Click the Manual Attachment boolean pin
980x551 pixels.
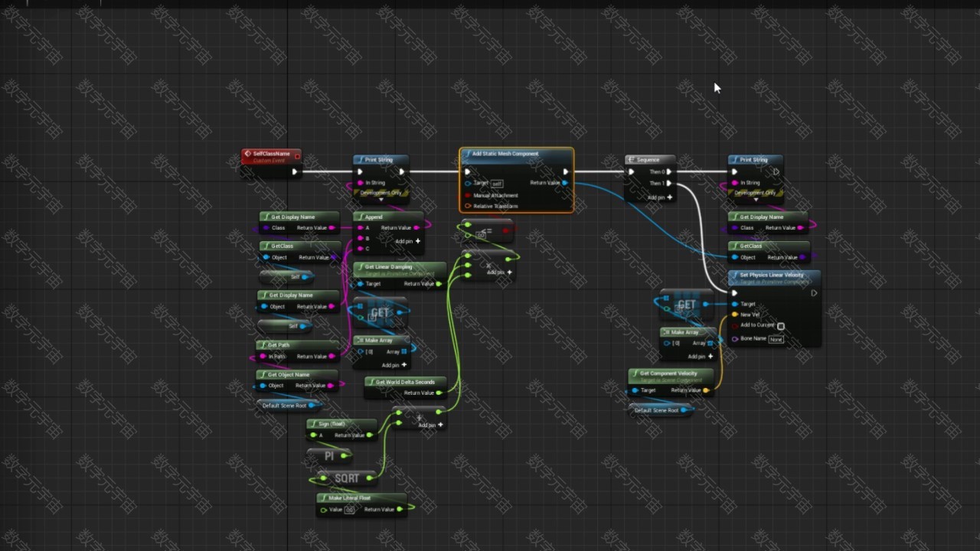click(x=468, y=195)
